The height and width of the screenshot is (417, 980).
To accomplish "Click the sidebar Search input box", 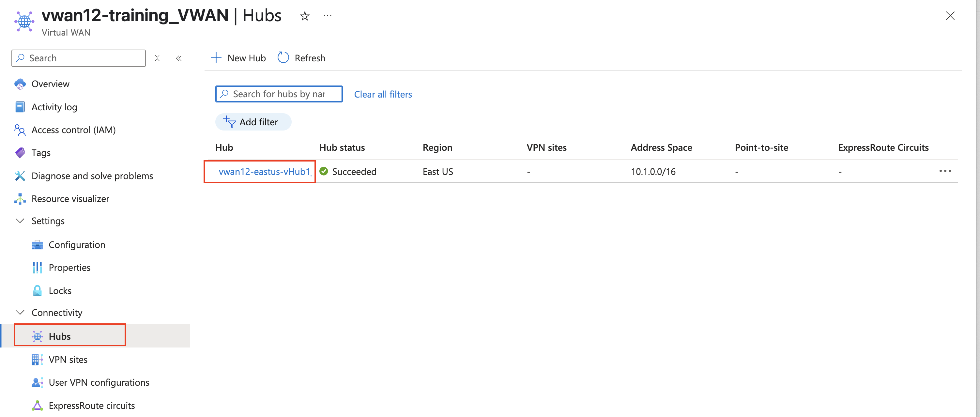I will point(84,58).
